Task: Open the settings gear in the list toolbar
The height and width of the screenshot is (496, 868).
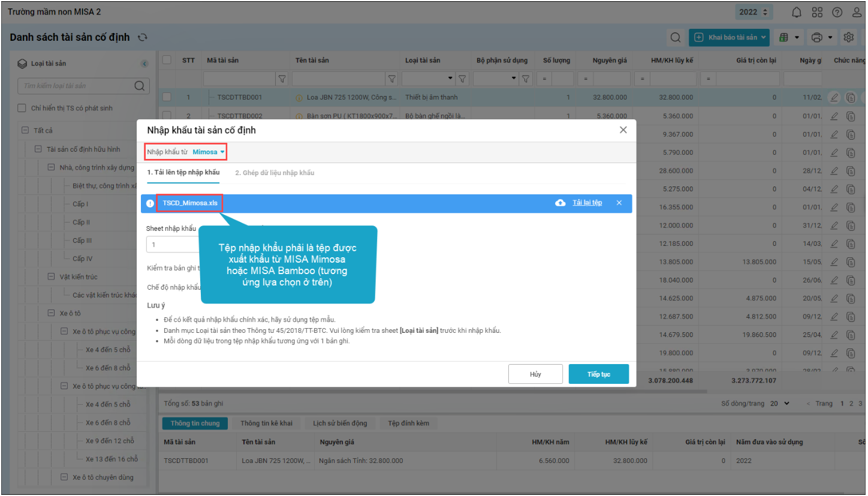Action: pos(849,38)
